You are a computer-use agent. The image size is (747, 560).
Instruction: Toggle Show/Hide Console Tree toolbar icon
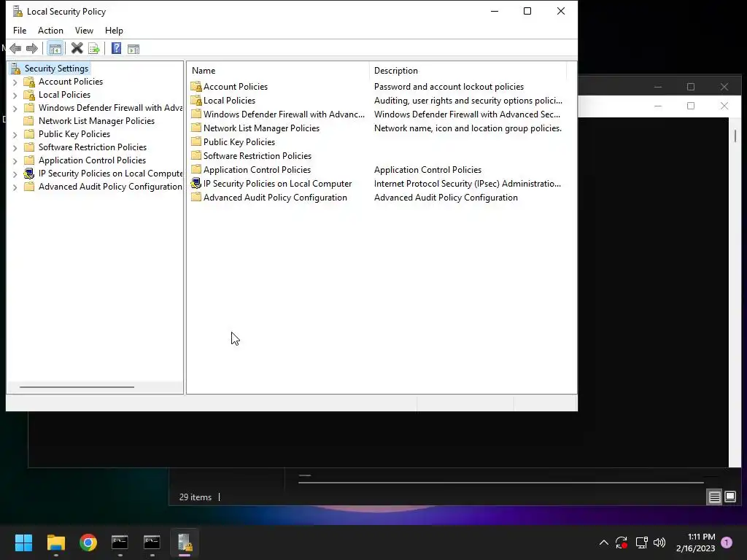[55, 49]
